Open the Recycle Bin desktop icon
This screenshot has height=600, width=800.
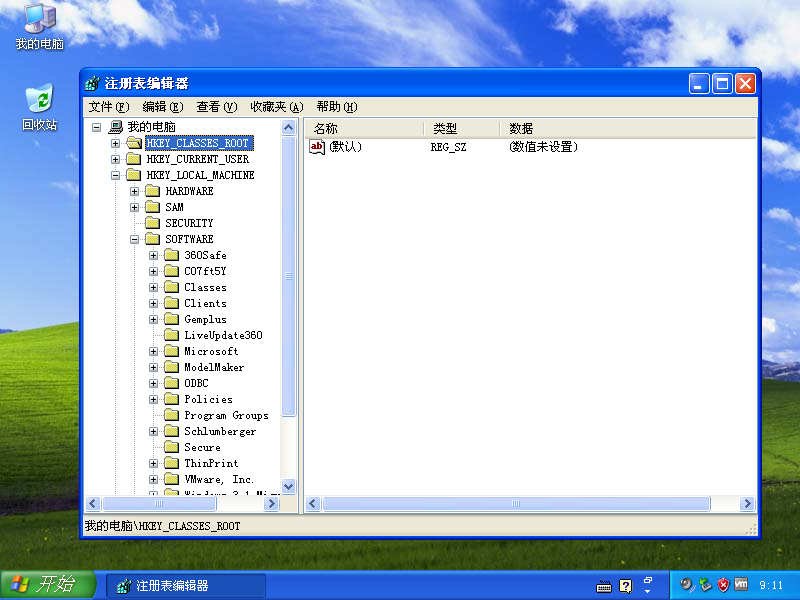pyautogui.click(x=39, y=99)
